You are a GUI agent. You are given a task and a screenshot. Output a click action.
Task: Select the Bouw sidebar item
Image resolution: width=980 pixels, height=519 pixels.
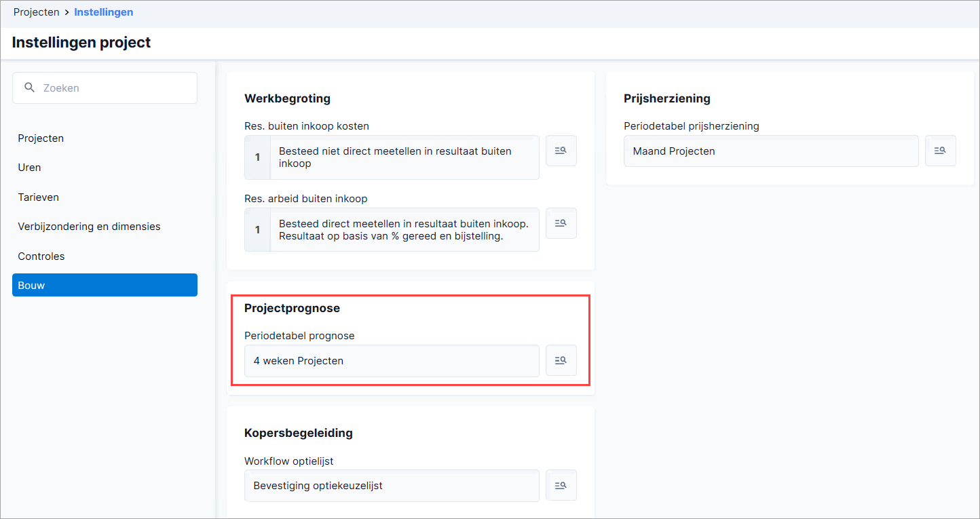105,285
